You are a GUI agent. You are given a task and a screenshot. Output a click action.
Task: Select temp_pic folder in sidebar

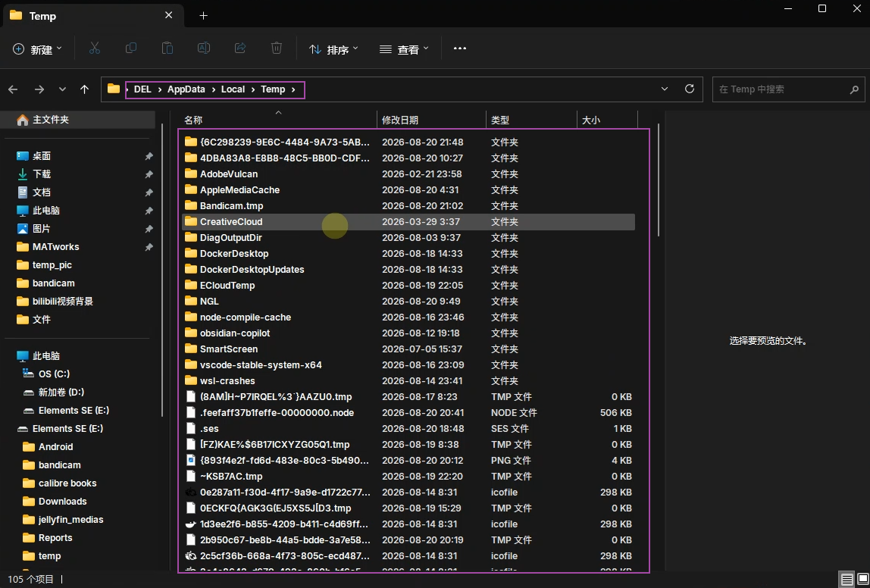52,265
